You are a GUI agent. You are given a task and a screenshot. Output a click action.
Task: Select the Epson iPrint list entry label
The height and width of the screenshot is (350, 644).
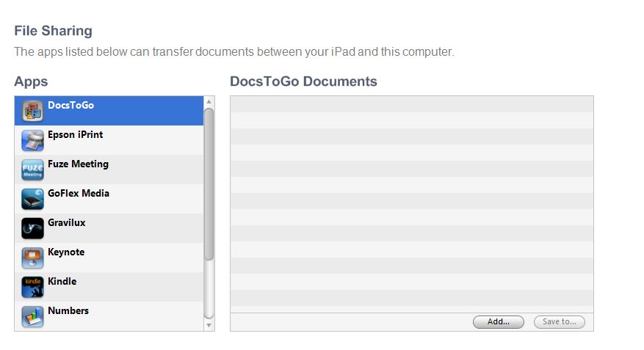pos(75,134)
